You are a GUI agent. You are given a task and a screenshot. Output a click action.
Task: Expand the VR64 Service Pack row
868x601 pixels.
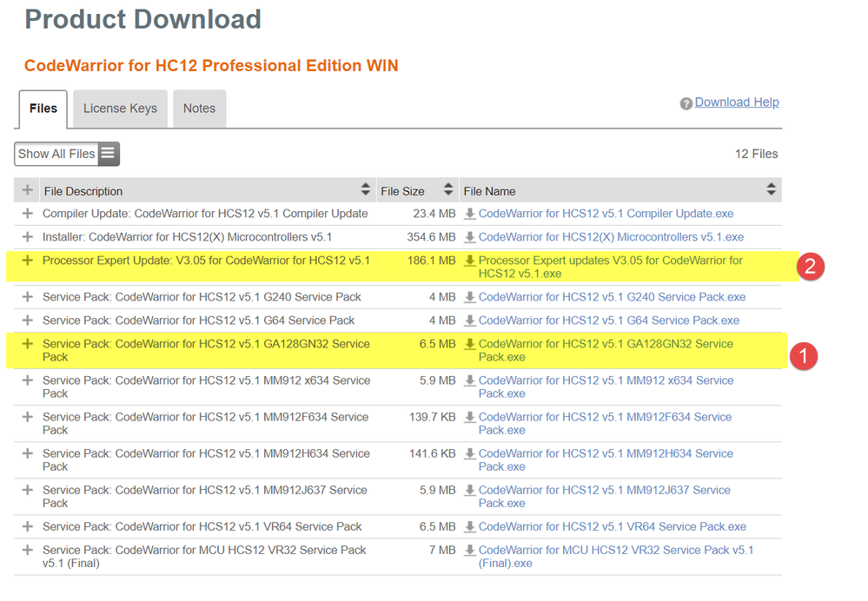(x=27, y=526)
